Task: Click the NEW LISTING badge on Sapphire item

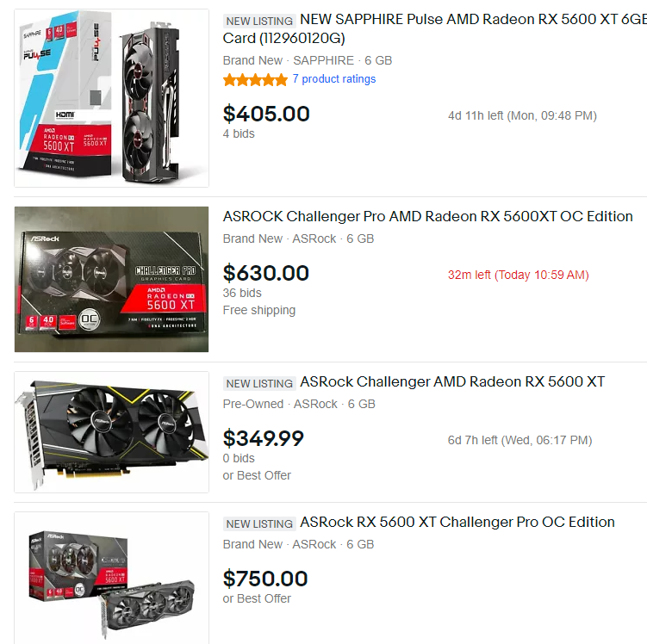Action: tap(259, 21)
